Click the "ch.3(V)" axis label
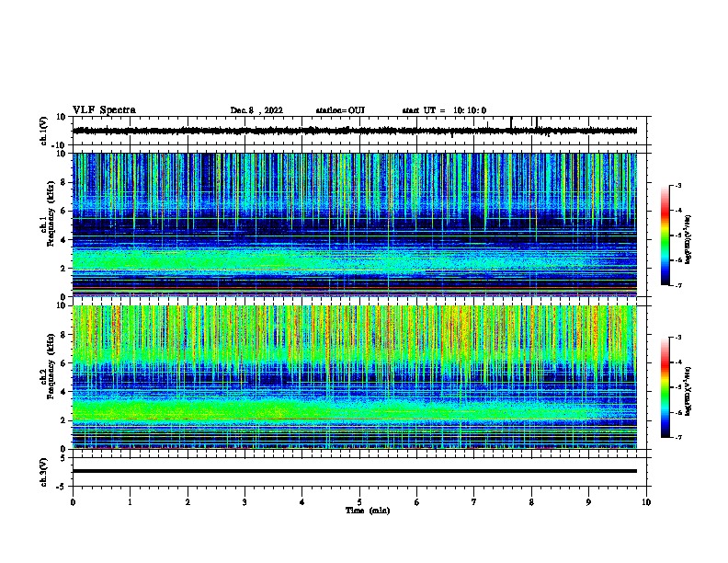Viewport: 728px width, 563px height. click(44, 472)
